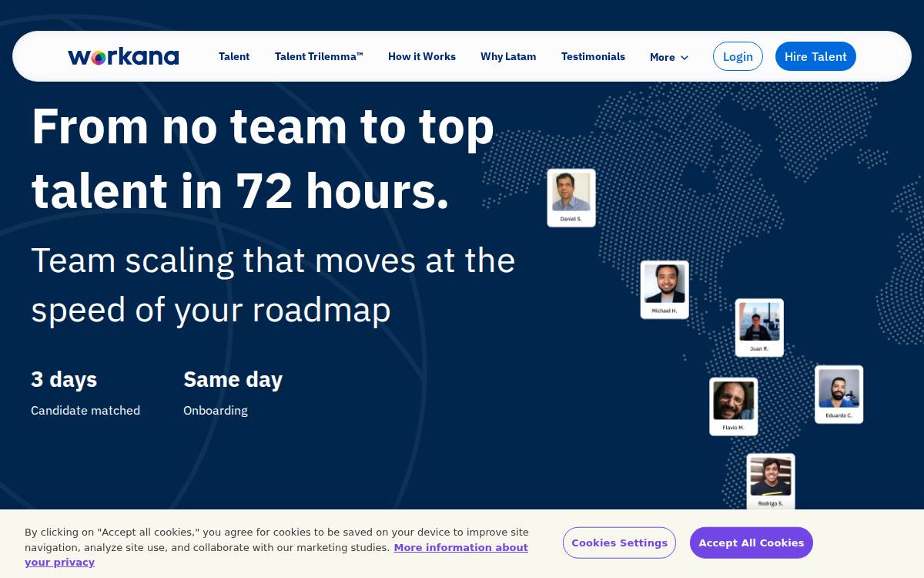Go to How it Works
Image resolution: width=924 pixels, height=578 pixels.
click(422, 56)
